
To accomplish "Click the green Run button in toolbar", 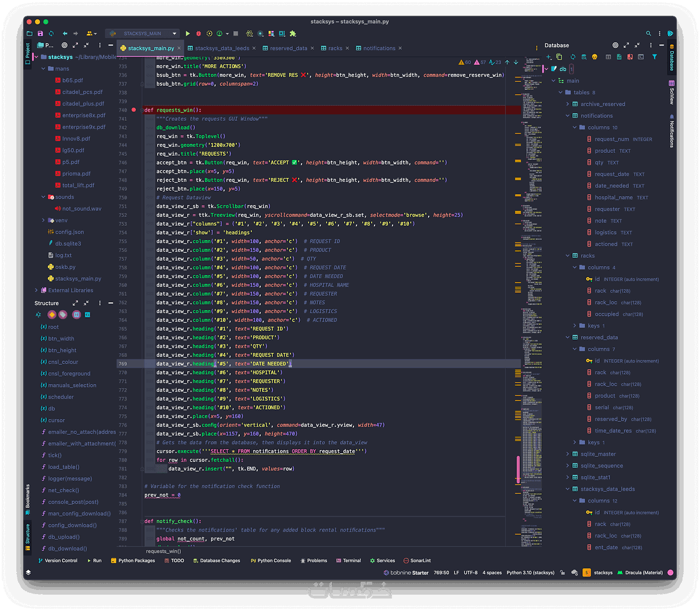I will (188, 34).
